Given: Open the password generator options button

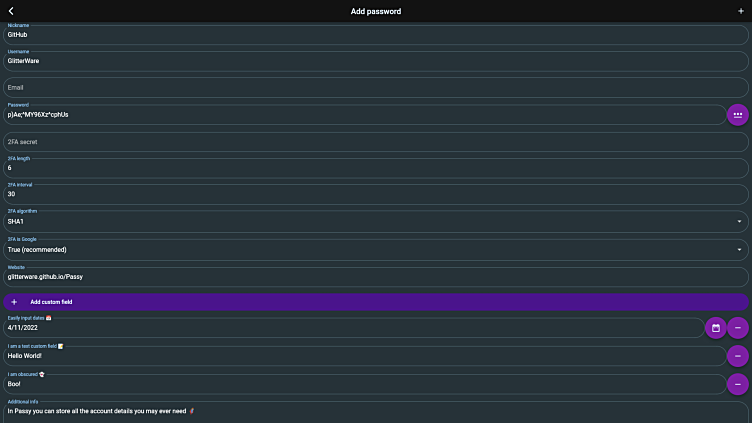Looking at the screenshot, I should 738,115.
